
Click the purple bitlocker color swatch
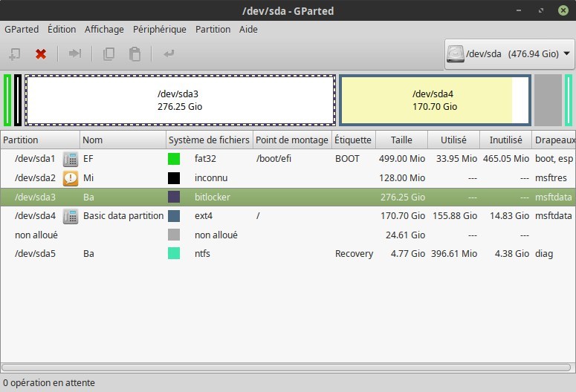pyautogui.click(x=174, y=197)
